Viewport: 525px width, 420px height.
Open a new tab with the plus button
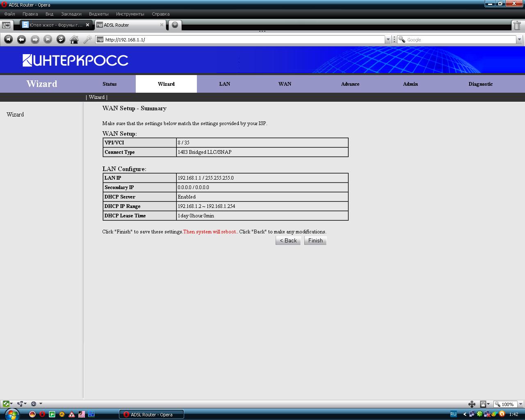click(175, 25)
